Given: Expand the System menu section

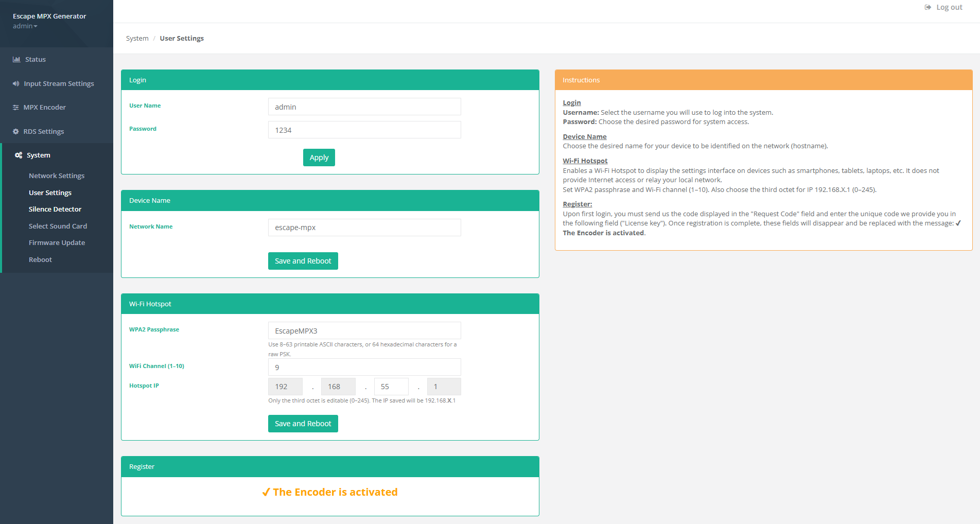Looking at the screenshot, I should pos(38,155).
